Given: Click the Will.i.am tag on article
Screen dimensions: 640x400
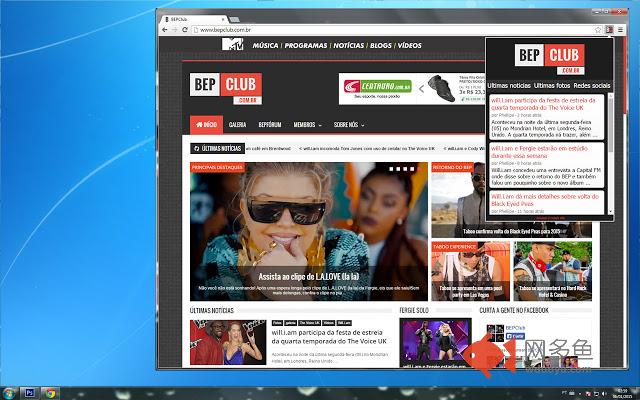Looking at the screenshot, I should (x=344, y=323).
